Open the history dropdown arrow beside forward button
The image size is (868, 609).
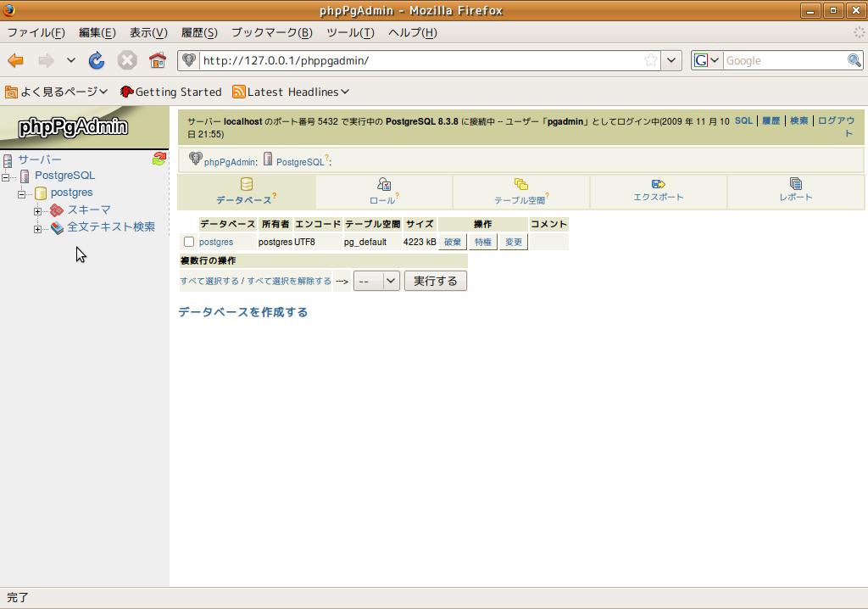pos(71,60)
